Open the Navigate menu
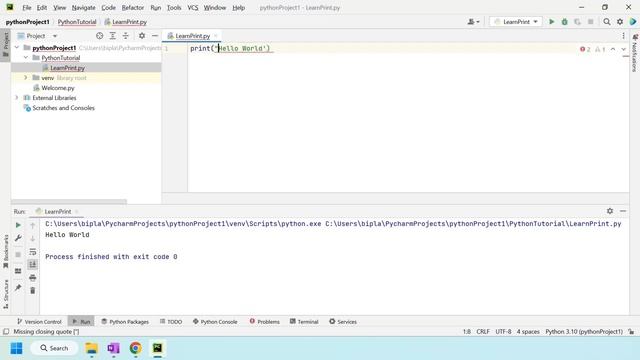The width and height of the screenshot is (640, 360). point(83,7)
